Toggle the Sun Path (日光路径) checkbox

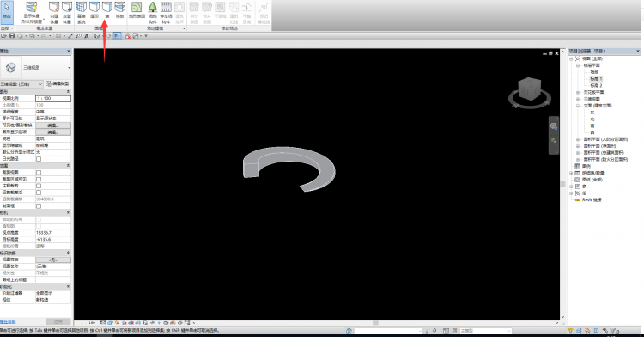(39, 159)
